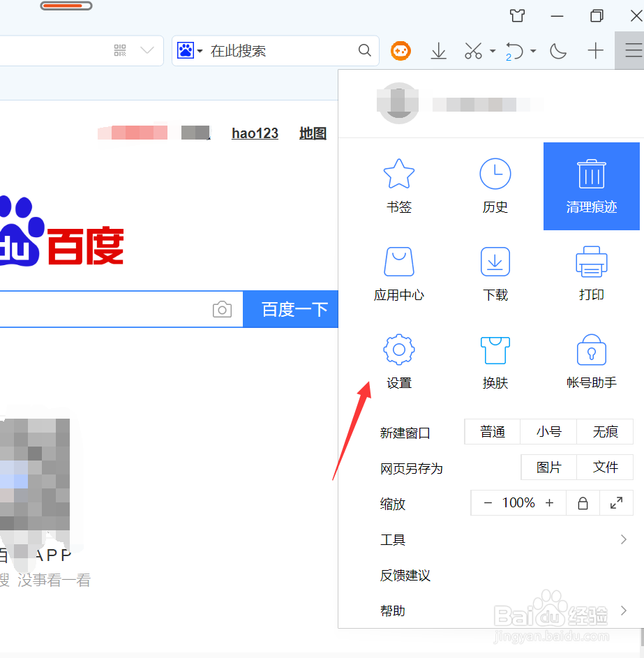Open the 打印 print function
The image size is (644, 658).
point(591,272)
